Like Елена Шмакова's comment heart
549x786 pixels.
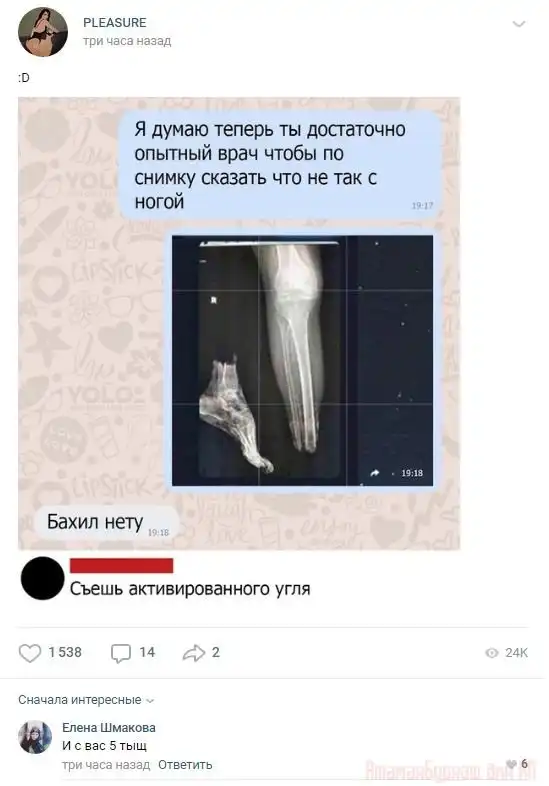[511, 764]
